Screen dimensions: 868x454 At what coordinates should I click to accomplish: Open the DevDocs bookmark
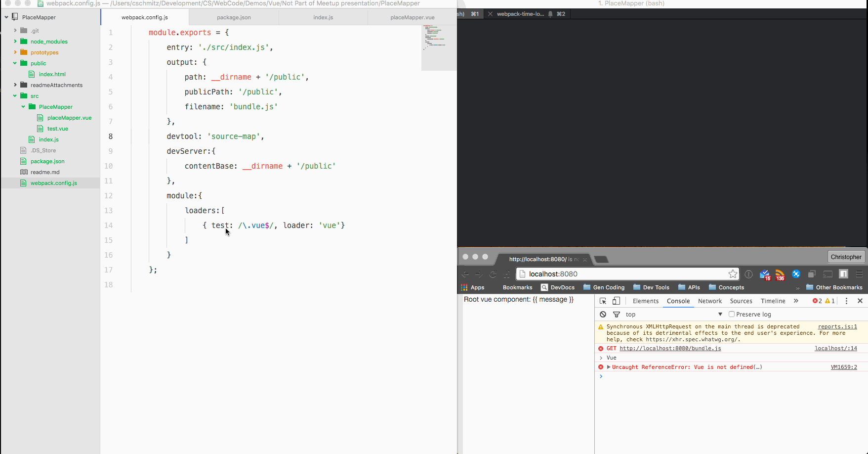click(x=558, y=287)
